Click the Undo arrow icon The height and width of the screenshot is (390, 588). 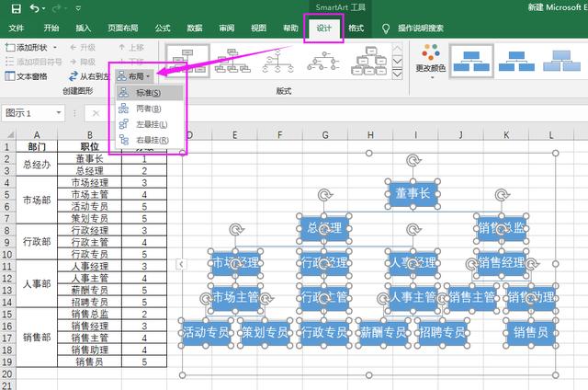(x=35, y=8)
